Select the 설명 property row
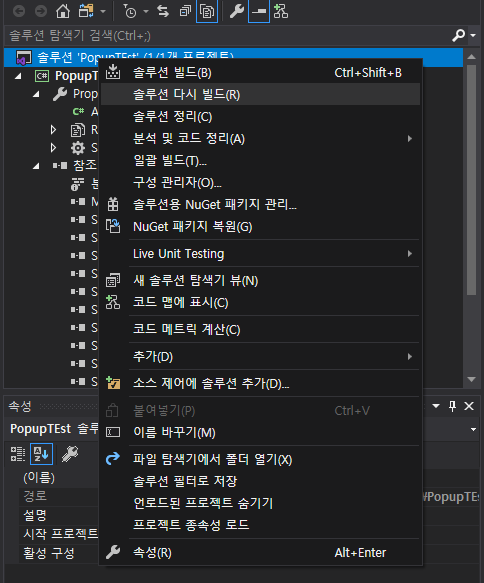The width and height of the screenshot is (484, 583). click(58, 515)
